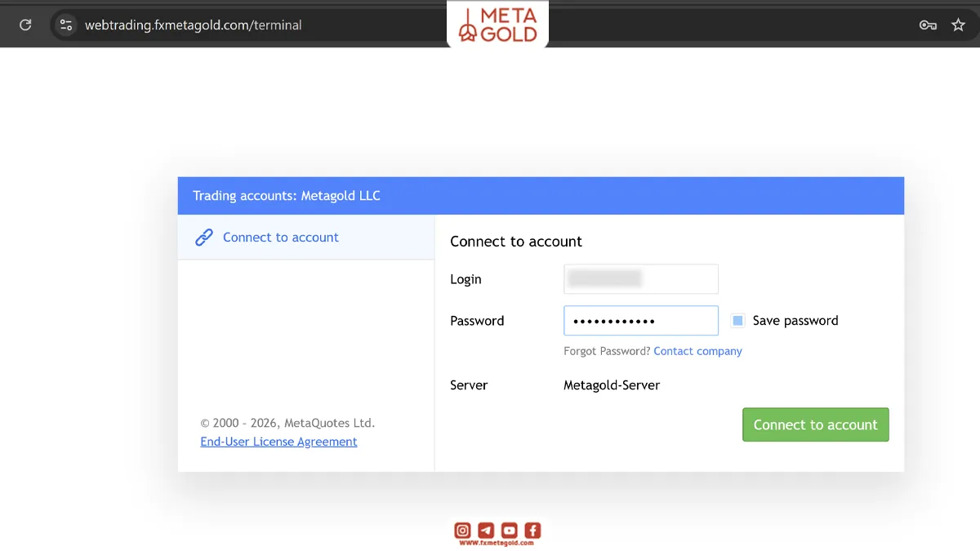Image resolution: width=980 pixels, height=551 pixels.
Task: Click the Metagold-Server server name text
Action: tap(612, 385)
